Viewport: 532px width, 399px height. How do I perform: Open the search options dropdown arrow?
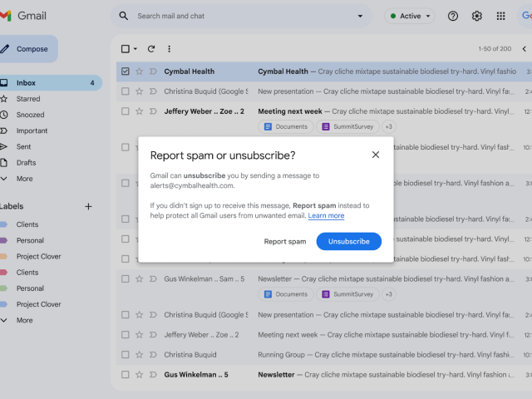[360, 16]
